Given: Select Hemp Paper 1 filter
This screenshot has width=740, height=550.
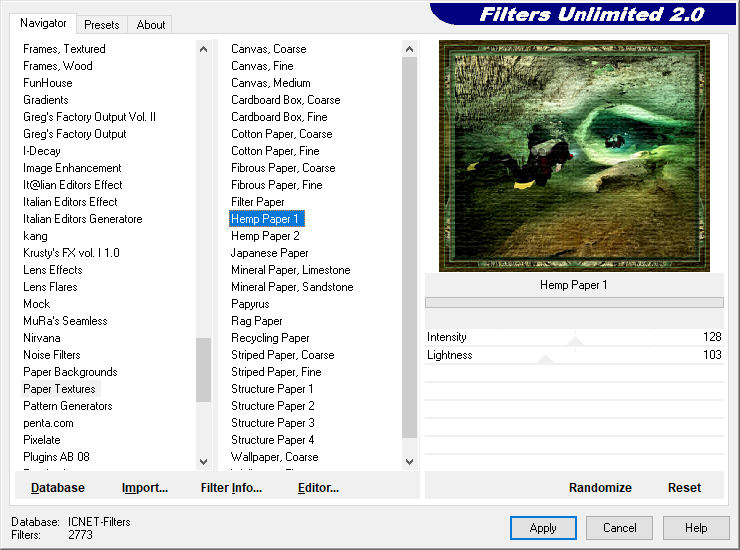Looking at the screenshot, I should [267, 219].
